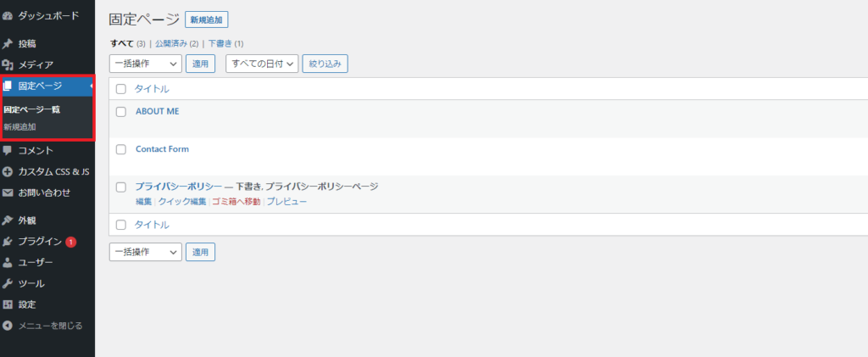Check the Contact Form row checkbox
Screen dimensions: 868x357
click(120, 149)
